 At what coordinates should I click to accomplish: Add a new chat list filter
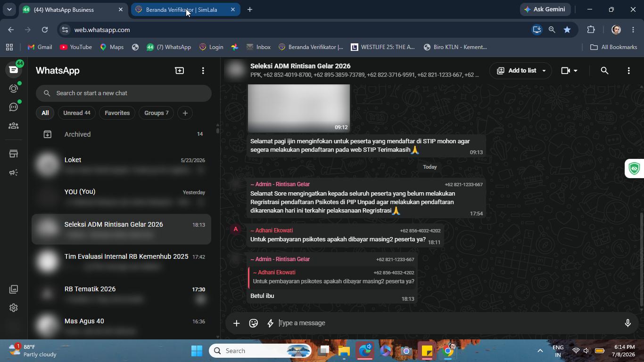pos(185,113)
